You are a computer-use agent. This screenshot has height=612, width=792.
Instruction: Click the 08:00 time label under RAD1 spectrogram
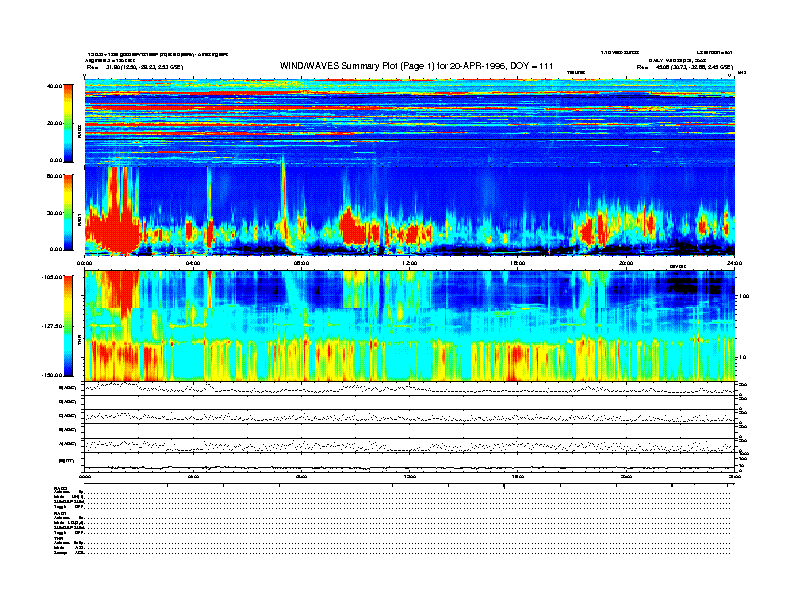(x=301, y=263)
